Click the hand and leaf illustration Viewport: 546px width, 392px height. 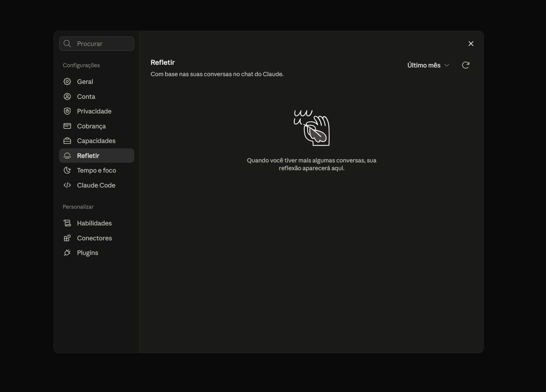click(x=312, y=128)
